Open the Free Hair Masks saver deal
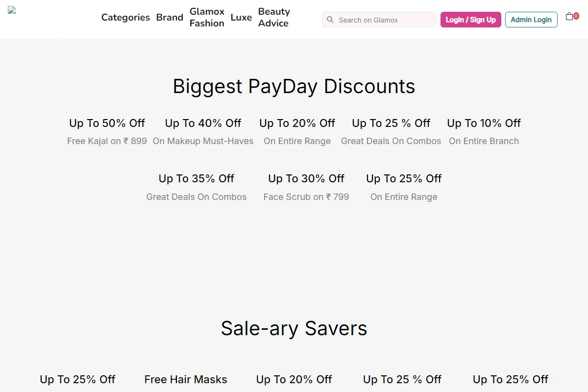Screen dimensions: 588x392 point(186,379)
